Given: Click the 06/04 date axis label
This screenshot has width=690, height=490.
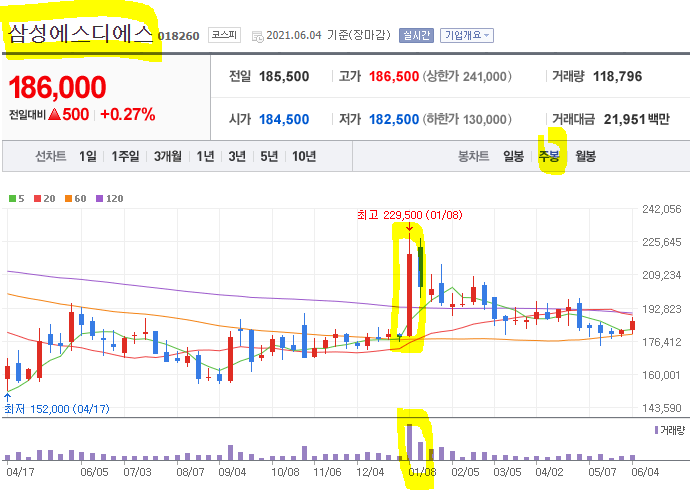Looking at the screenshot, I should point(645,472).
